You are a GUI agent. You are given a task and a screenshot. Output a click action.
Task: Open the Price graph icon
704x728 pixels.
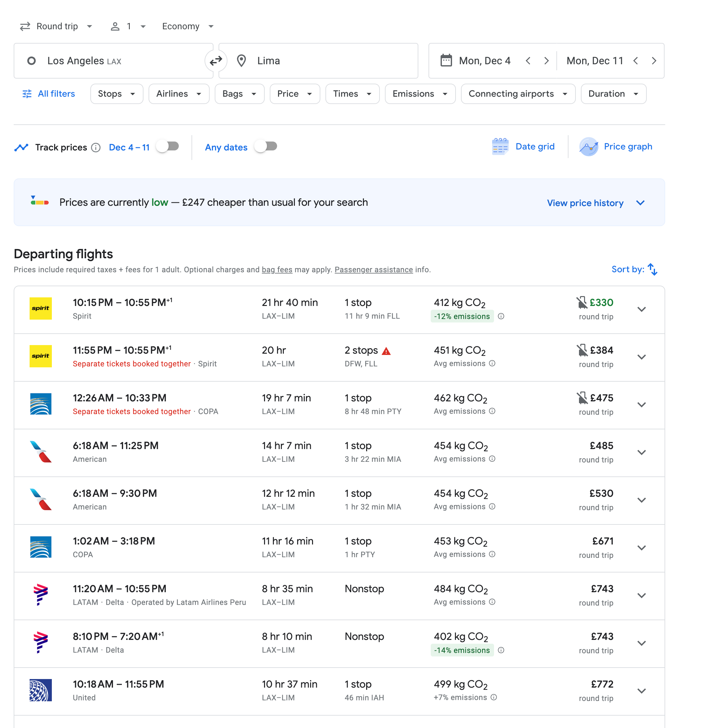pyautogui.click(x=589, y=147)
